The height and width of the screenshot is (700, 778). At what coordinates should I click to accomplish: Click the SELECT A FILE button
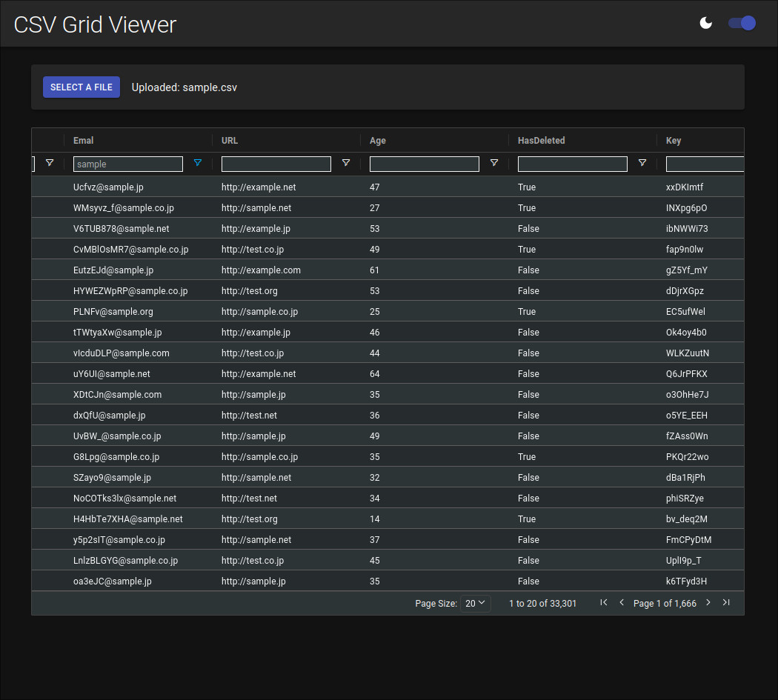click(x=82, y=87)
